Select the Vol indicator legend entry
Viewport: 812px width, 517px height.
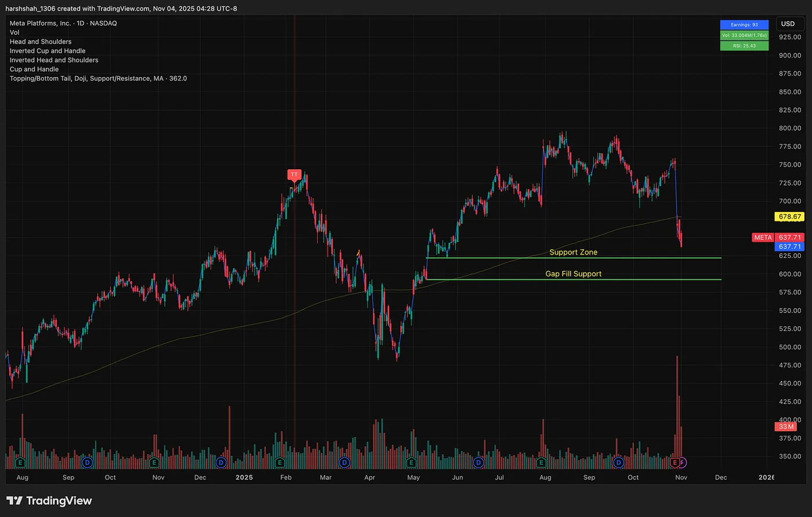pos(14,32)
